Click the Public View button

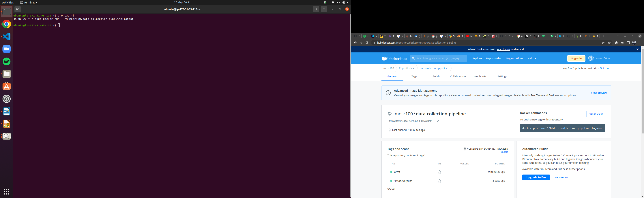596,114
